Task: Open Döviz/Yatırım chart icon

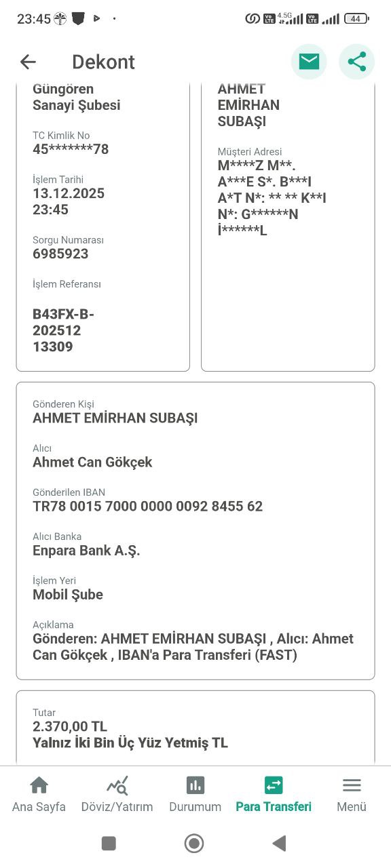Action: 117,785
